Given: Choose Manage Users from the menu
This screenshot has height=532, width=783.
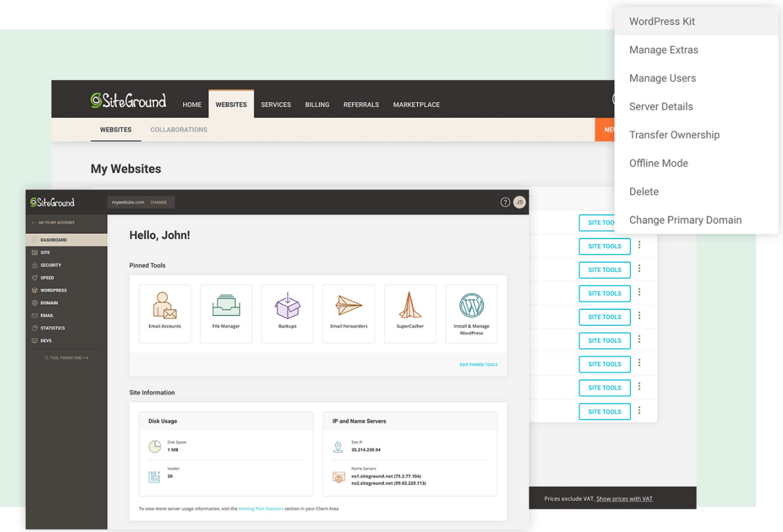Looking at the screenshot, I should 697,78.
